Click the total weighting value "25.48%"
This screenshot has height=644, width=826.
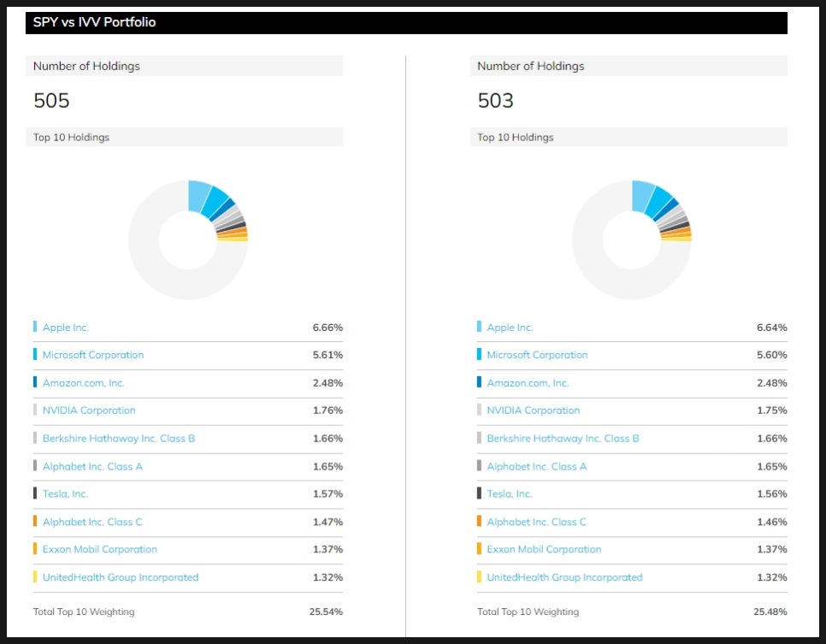770,612
